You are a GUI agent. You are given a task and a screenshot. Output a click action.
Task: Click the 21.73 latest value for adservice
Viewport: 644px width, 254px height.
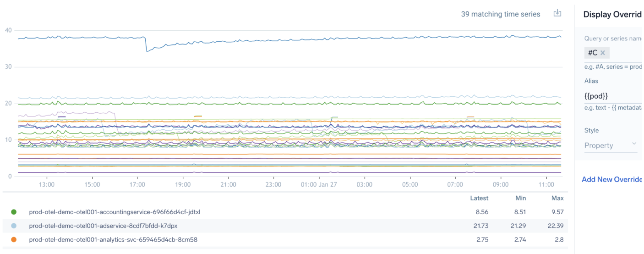[480, 226]
